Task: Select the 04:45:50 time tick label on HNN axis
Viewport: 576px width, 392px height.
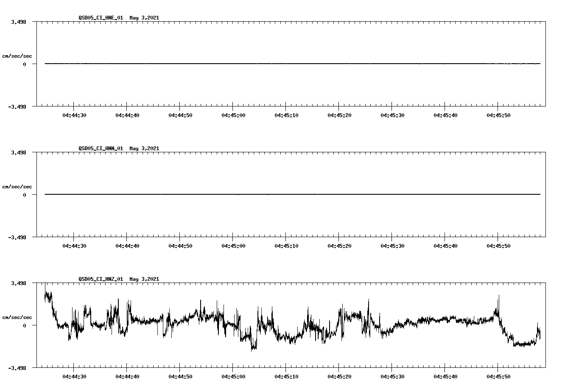Action: click(x=498, y=245)
